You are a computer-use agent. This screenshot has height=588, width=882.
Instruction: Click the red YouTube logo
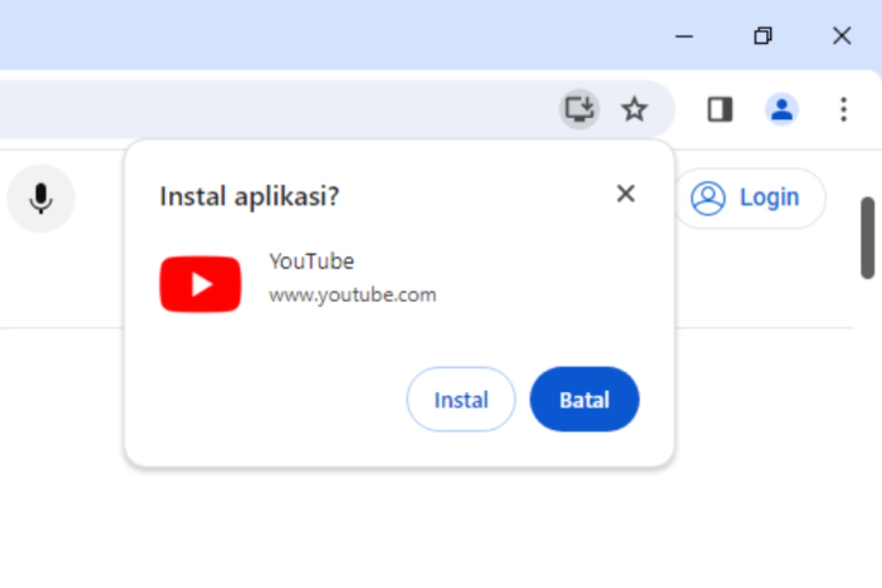201,284
